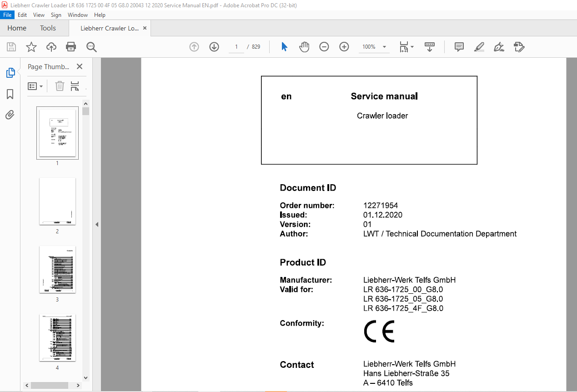Go to next page arrow

(214, 47)
